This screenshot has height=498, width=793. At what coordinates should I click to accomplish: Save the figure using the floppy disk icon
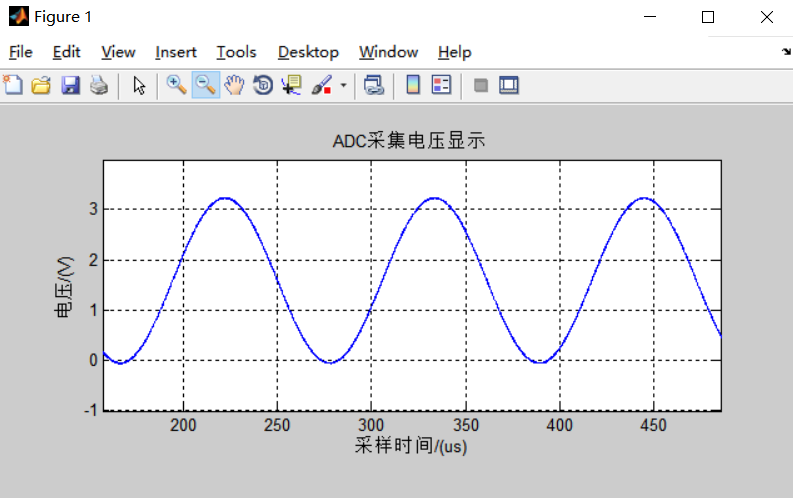click(70, 86)
